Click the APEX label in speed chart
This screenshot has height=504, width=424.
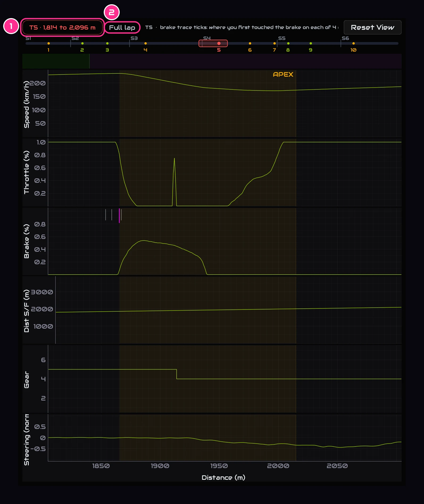point(283,75)
